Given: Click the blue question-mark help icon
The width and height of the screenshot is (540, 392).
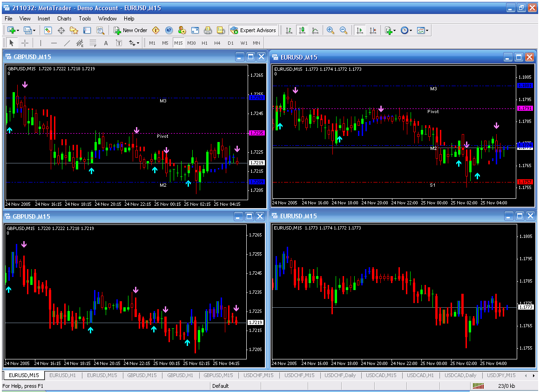Looking at the screenshot, I should pyautogui.click(x=169, y=30).
